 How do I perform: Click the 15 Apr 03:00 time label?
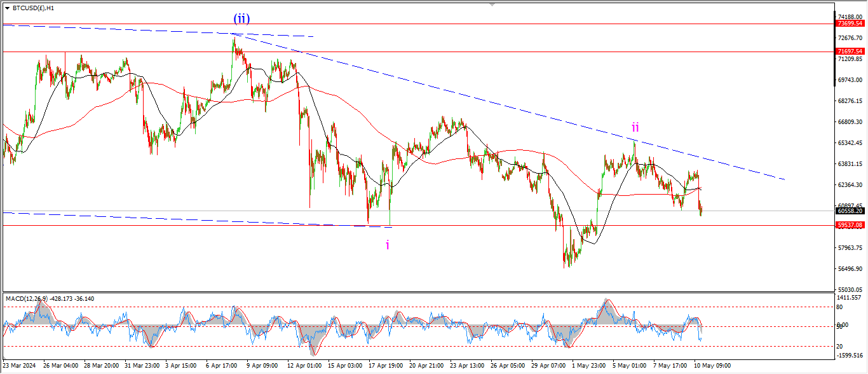click(344, 366)
